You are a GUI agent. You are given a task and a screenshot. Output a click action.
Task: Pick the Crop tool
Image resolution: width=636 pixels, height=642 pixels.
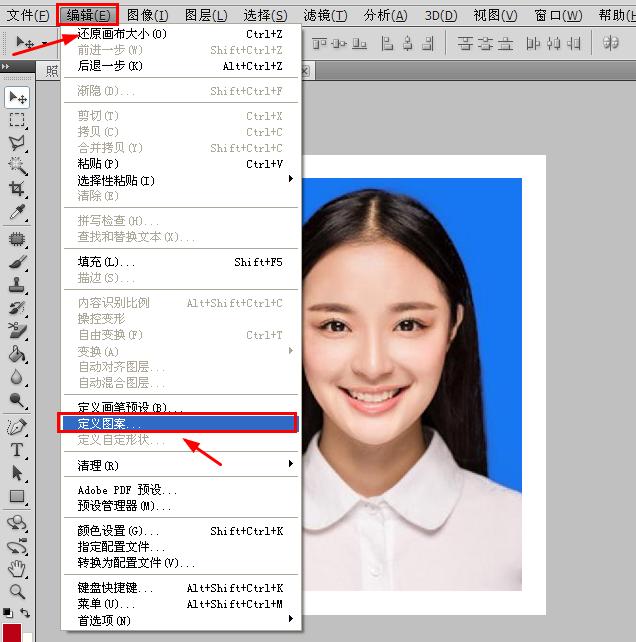pyautogui.click(x=17, y=189)
